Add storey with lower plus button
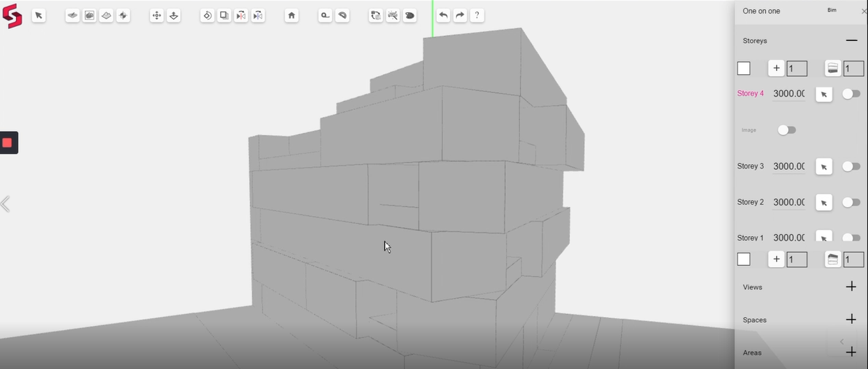The width and height of the screenshot is (868, 369). pos(776,259)
